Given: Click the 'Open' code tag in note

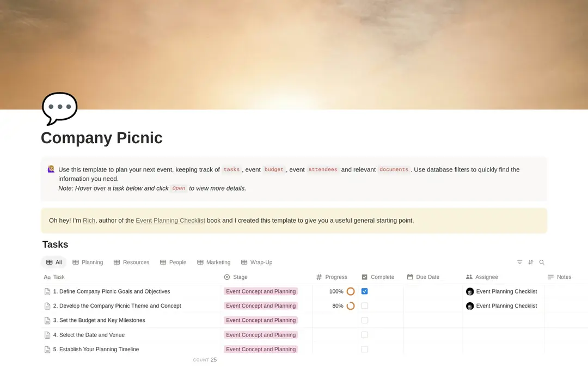Looking at the screenshot, I should 179,188.
